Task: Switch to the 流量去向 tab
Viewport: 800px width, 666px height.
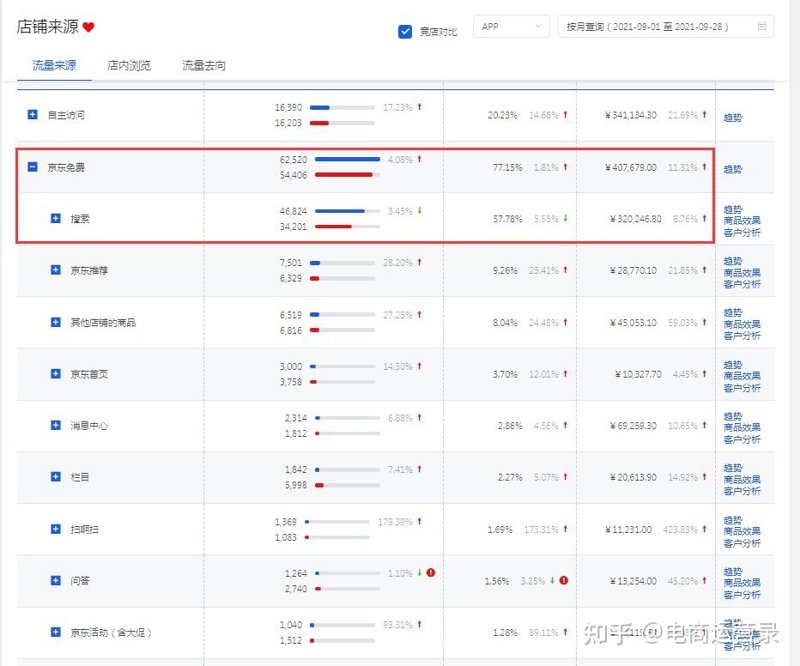Action: coord(204,65)
